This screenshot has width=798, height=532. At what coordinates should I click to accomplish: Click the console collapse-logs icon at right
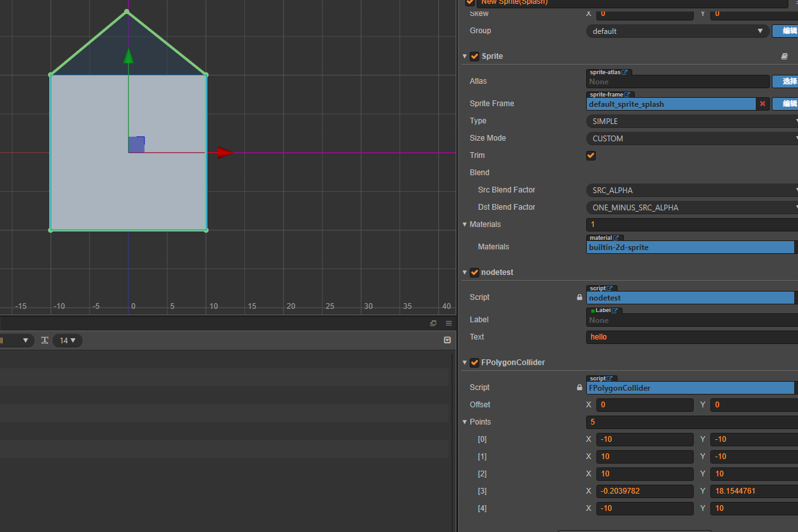pyautogui.click(x=447, y=340)
